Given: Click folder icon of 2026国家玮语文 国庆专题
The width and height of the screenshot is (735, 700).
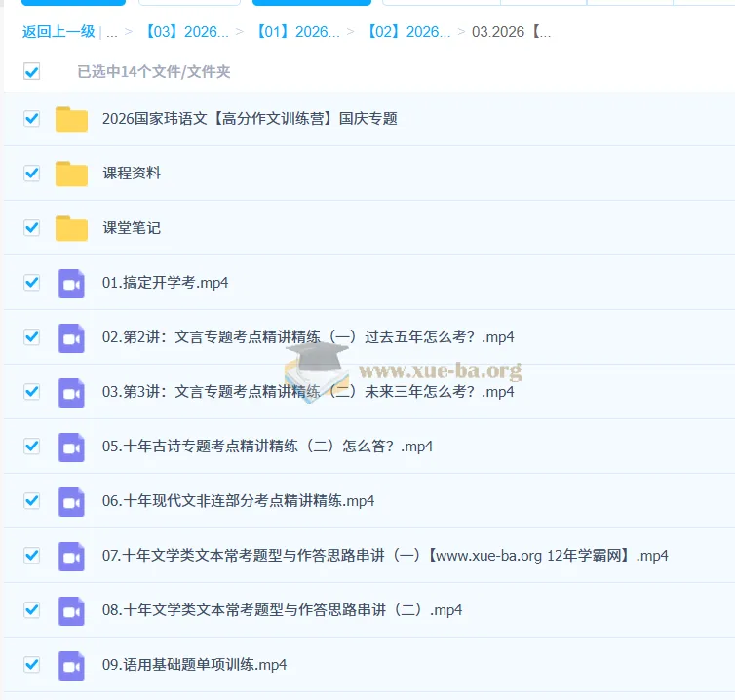Looking at the screenshot, I should coord(71,119).
